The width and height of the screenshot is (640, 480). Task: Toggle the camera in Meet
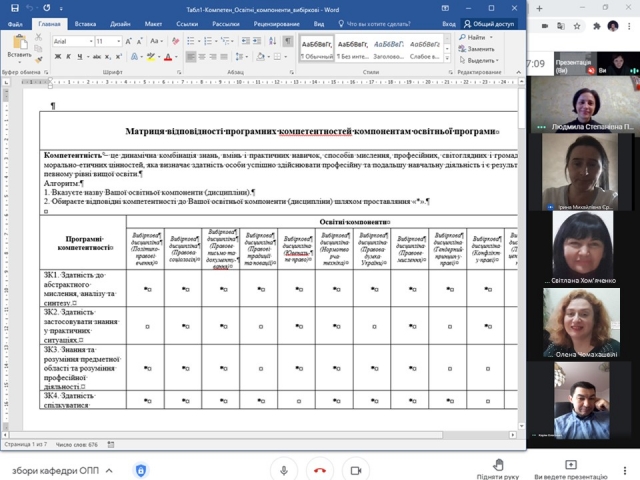click(x=356, y=470)
